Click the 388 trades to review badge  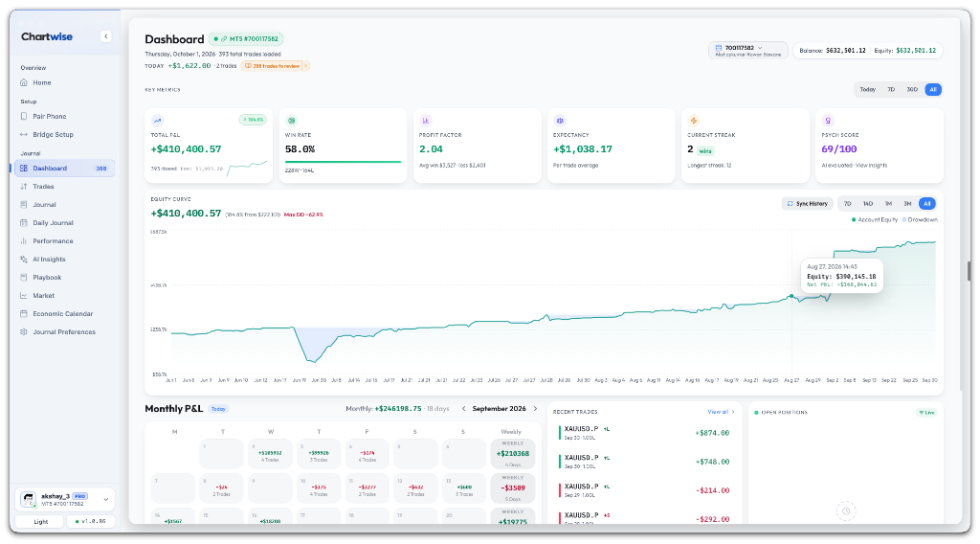click(272, 66)
